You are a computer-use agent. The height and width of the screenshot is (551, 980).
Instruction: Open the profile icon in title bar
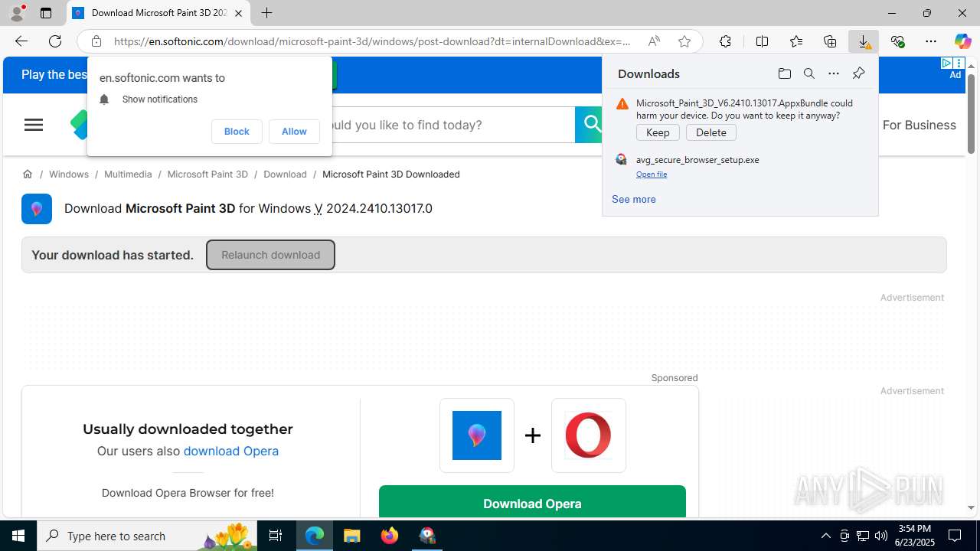pyautogui.click(x=17, y=13)
